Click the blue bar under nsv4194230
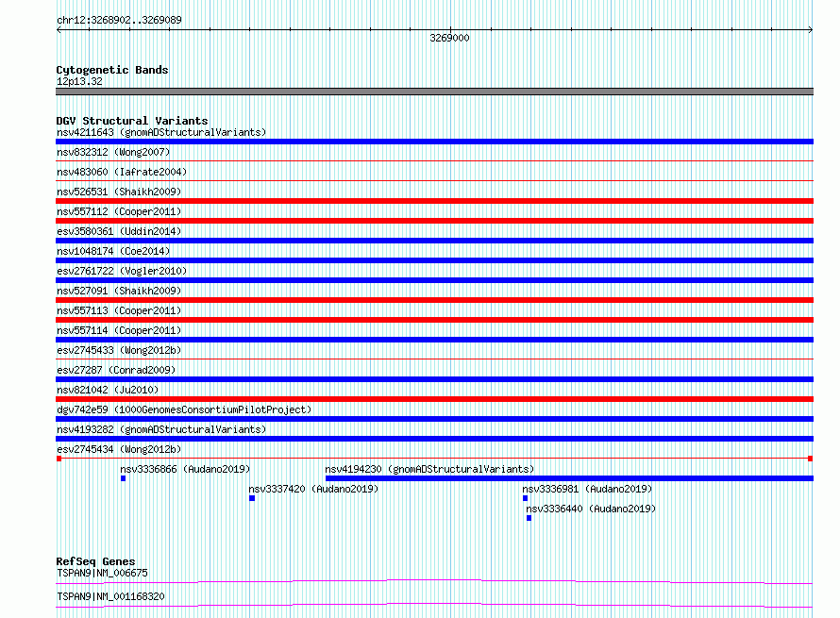The height and width of the screenshot is (618, 840). tap(569, 478)
